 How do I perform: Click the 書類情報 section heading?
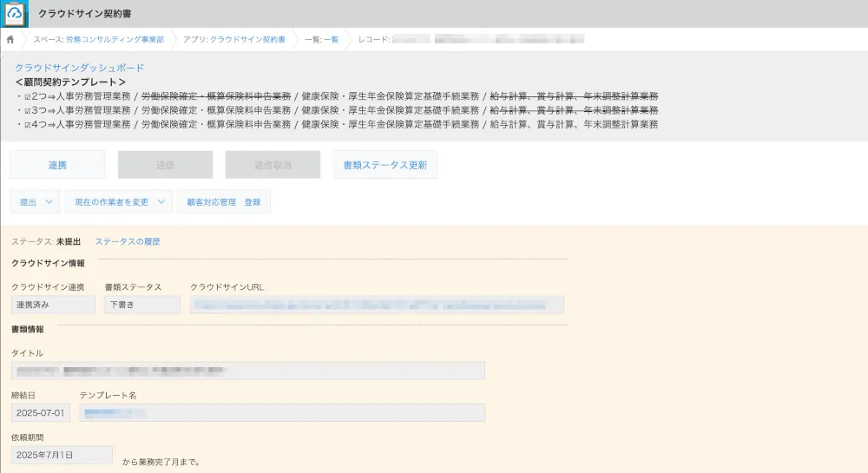click(28, 329)
